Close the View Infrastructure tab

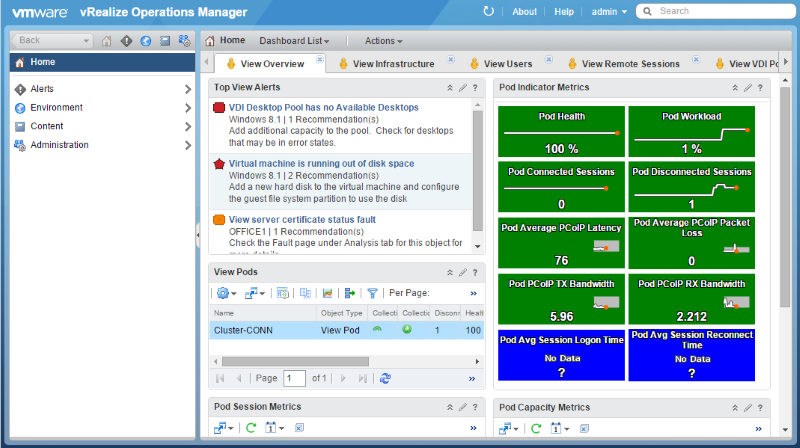click(451, 59)
